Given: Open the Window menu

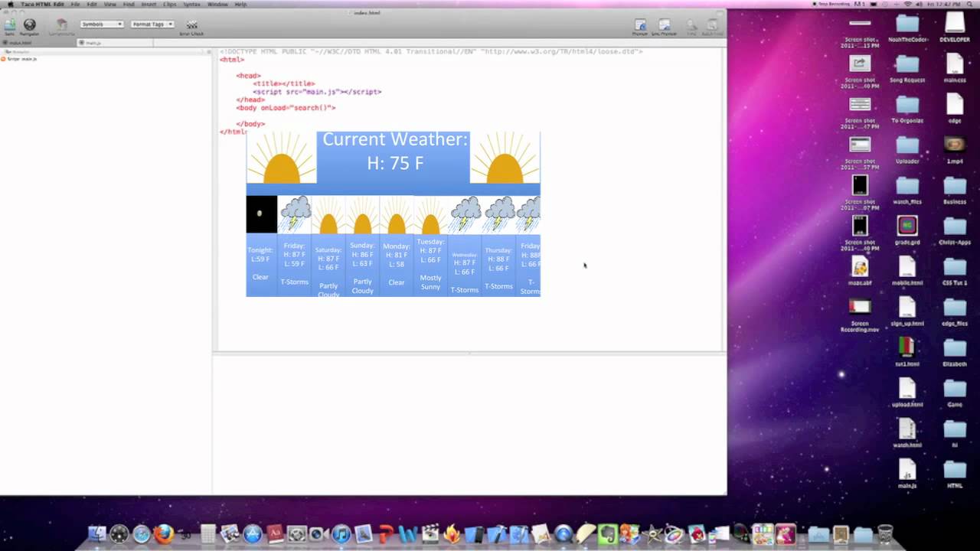Looking at the screenshot, I should (217, 4).
